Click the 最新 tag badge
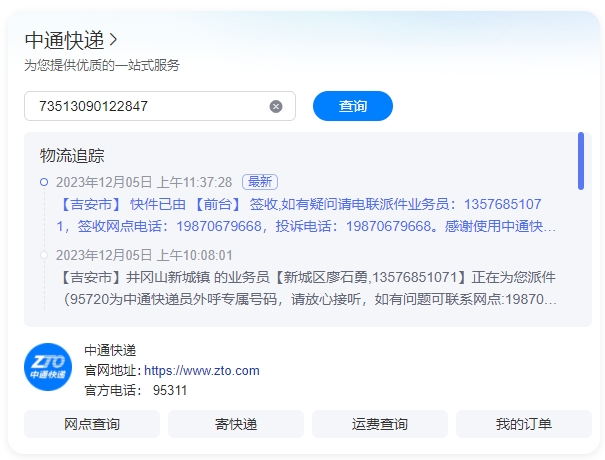This screenshot has height=460, width=605. pyautogui.click(x=260, y=182)
